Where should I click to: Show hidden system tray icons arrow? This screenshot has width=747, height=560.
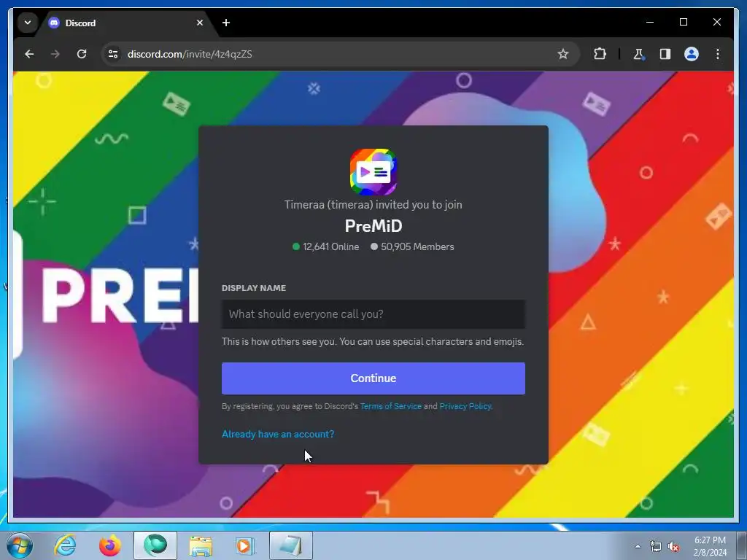coord(638,546)
